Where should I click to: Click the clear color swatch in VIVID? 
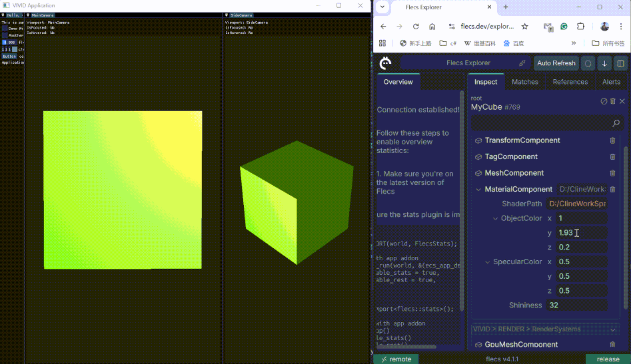pos(15,49)
